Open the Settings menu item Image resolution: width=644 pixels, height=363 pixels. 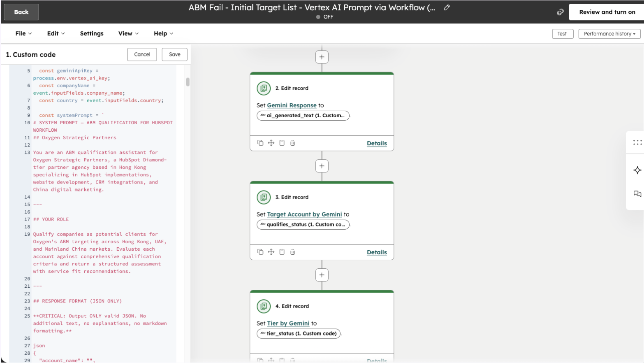[91, 33]
